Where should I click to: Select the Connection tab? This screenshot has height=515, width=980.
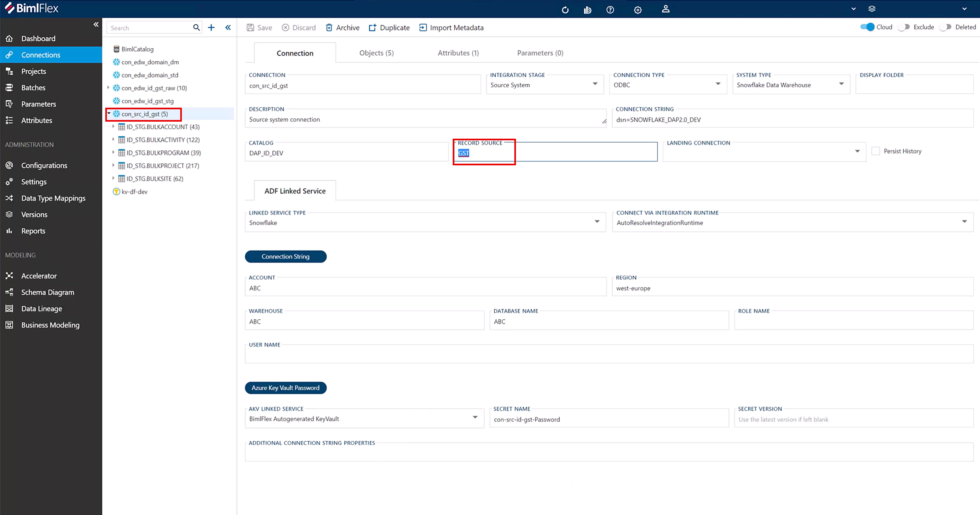(x=295, y=53)
